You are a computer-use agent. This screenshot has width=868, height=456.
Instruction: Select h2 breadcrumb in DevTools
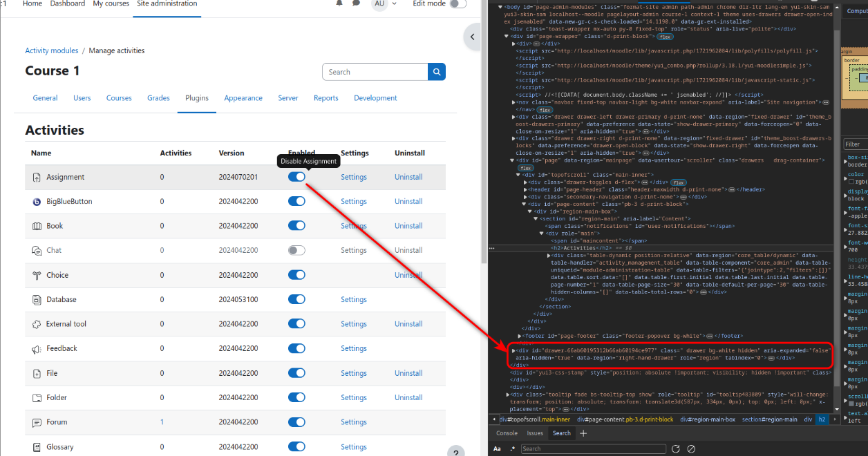[x=822, y=419]
